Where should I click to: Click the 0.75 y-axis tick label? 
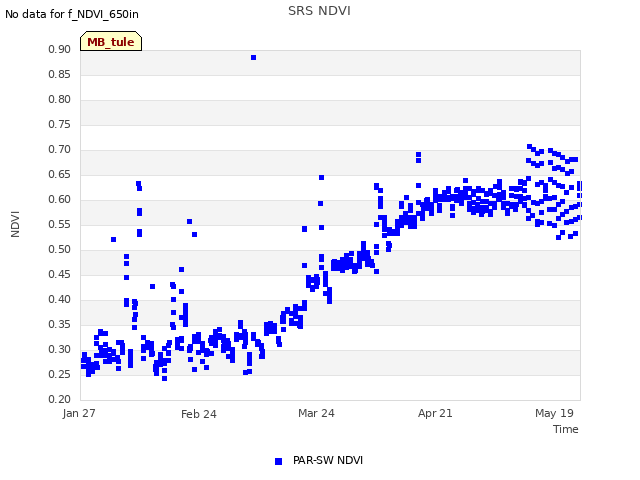tap(60, 124)
